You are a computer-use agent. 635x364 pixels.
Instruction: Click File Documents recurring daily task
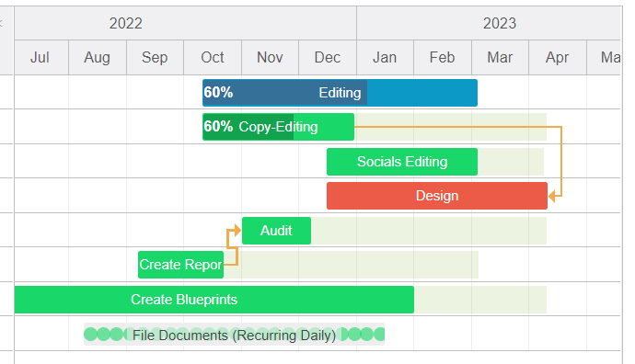[234, 335]
